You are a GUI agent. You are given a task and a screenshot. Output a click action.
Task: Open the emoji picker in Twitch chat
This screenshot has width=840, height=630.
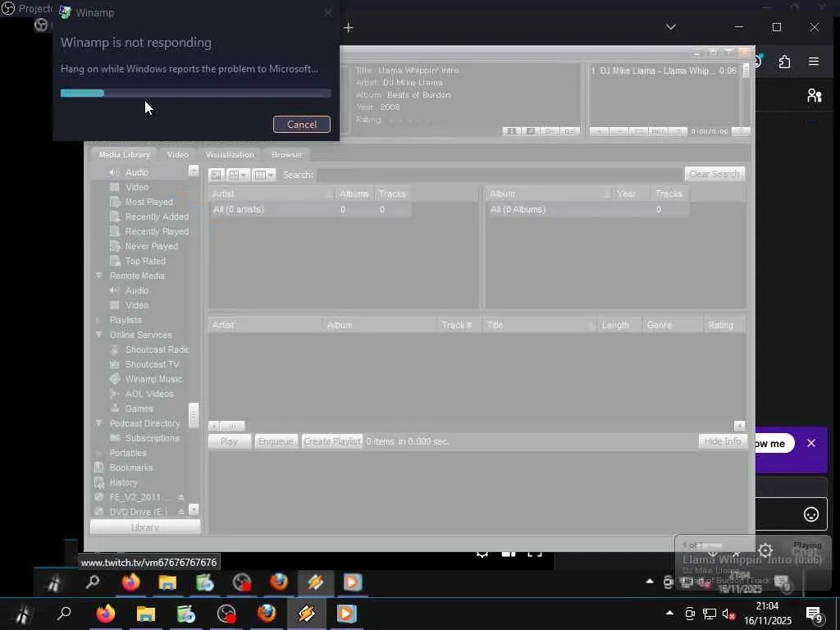tap(811, 514)
